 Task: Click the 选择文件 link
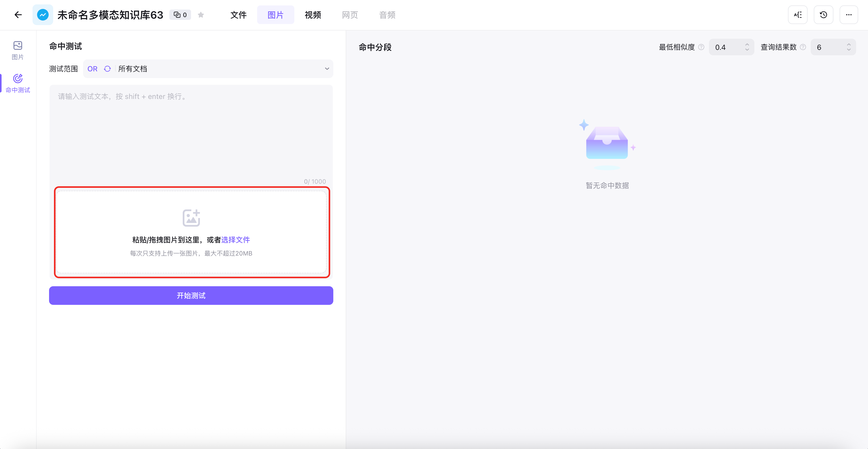[x=235, y=240]
